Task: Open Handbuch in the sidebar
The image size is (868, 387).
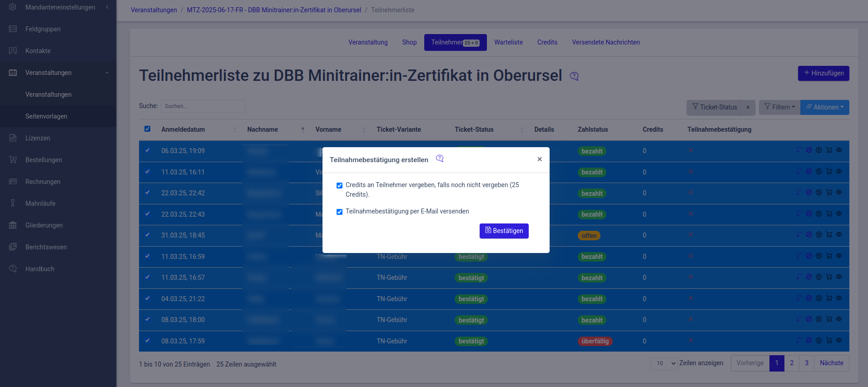Action: 40,269
